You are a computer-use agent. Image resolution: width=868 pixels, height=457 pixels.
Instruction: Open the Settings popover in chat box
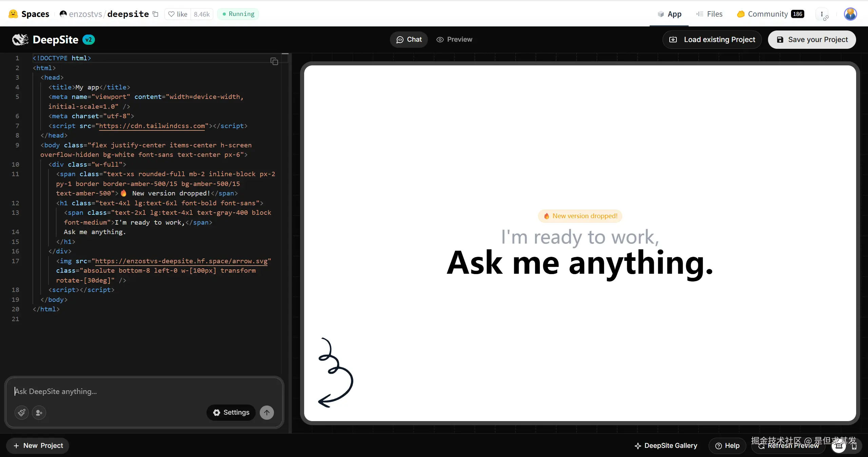pos(231,412)
